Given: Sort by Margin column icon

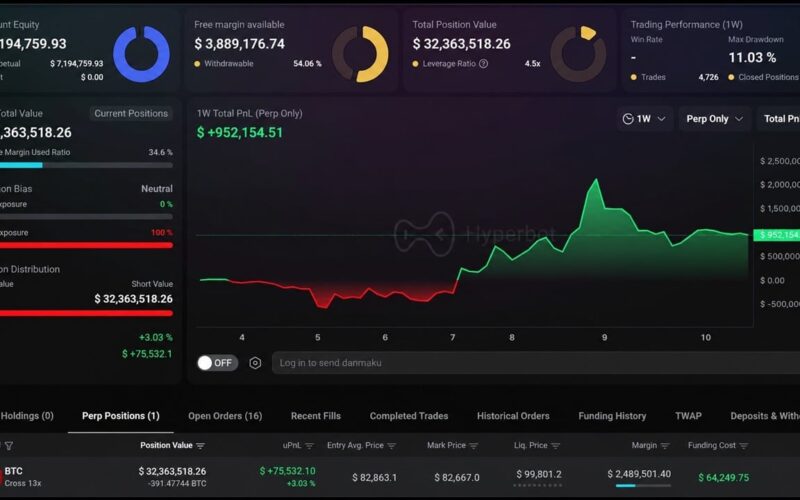Looking at the screenshot, I should pyautogui.click(x=665, y=446).
